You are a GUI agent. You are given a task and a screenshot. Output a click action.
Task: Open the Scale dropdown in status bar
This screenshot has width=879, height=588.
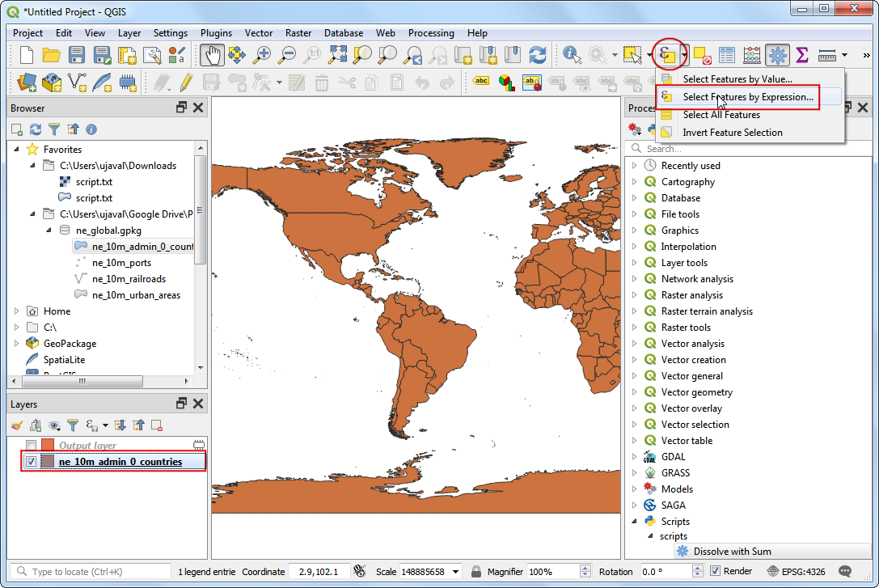[x=455, y=572]
